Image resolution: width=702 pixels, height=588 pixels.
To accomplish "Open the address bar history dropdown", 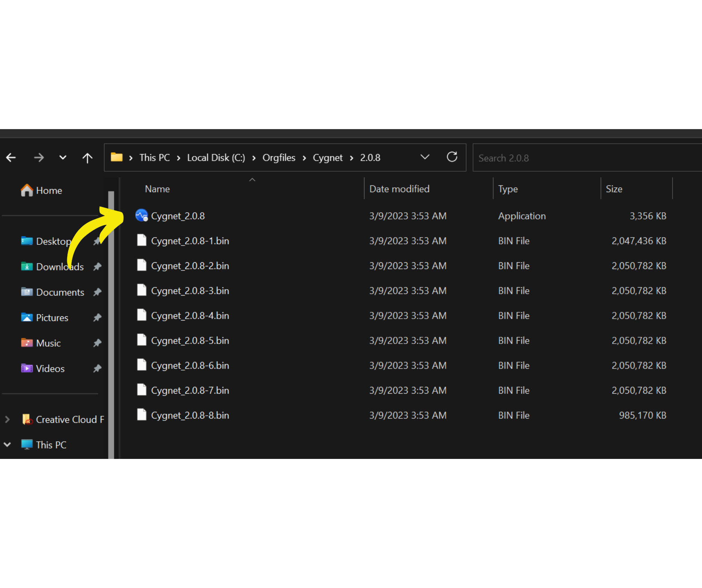I will (425, 157).
